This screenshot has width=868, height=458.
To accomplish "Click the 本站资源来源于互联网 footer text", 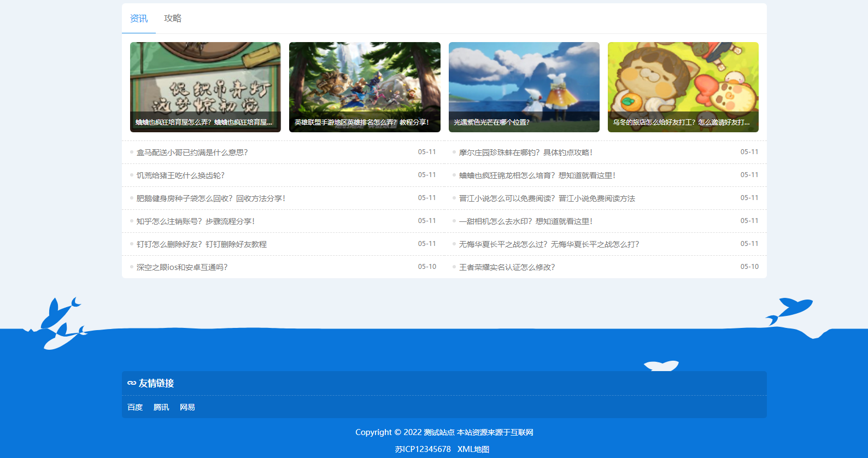I will pos(495,432).
